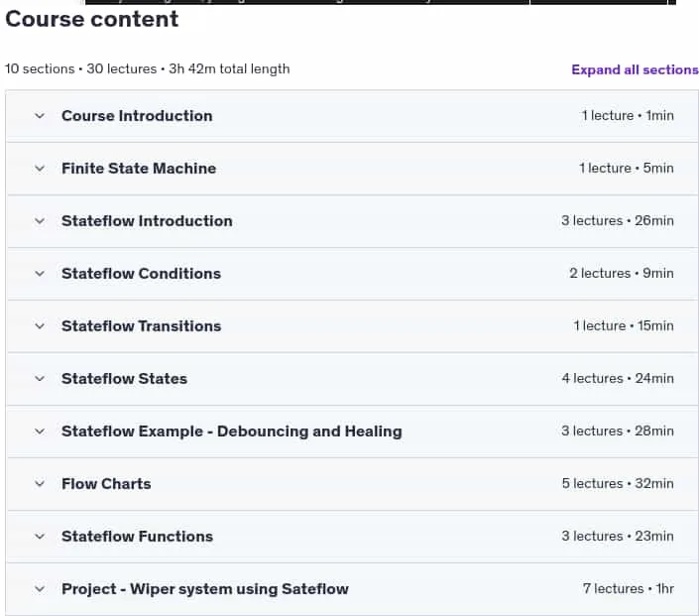The image size is (699, 616).
Task: Expand Wiper system project chevron
Action: click(40, 589)
